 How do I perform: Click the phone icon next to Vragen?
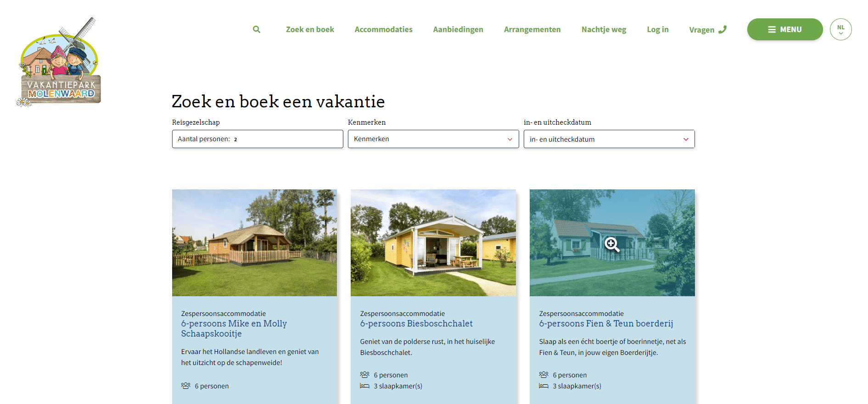722,29
